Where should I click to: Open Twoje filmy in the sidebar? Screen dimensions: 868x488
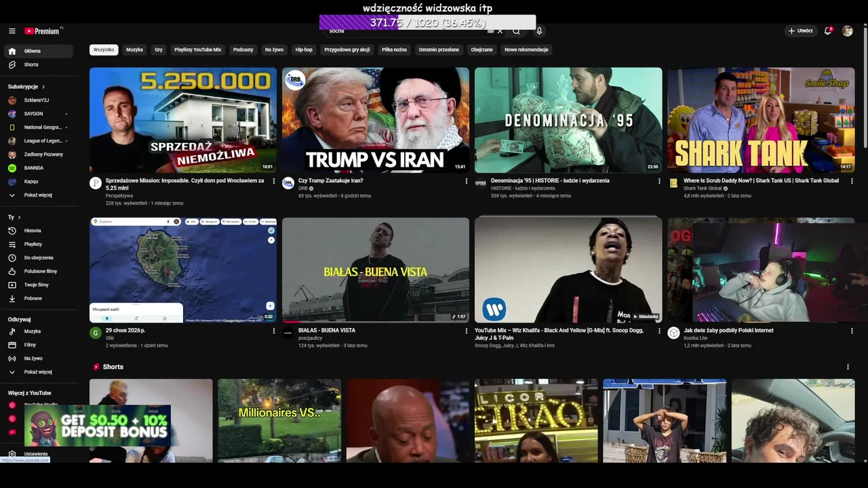tap(39, 285)
